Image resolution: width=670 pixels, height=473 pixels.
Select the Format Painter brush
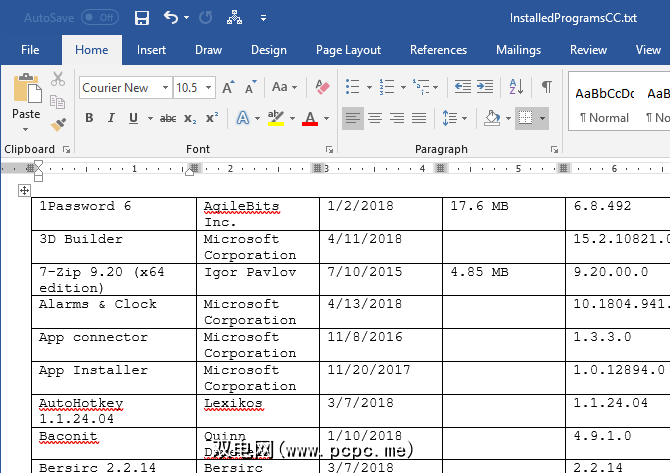pyautogui.click(x=58, y=124)
